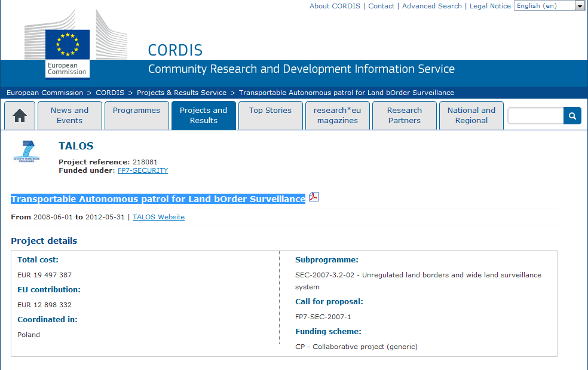Open the research*eu magazines tab

coord(338,115)
